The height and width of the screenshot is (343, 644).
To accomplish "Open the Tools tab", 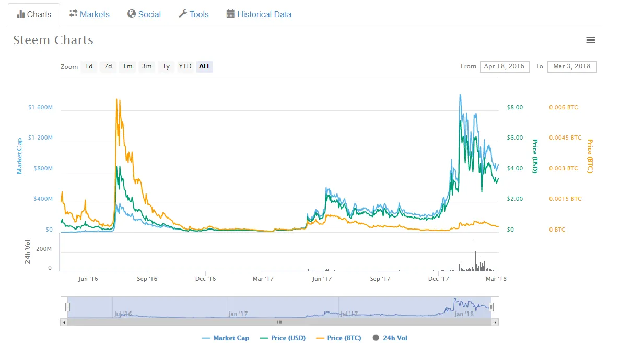I will [x=194, y=14].
